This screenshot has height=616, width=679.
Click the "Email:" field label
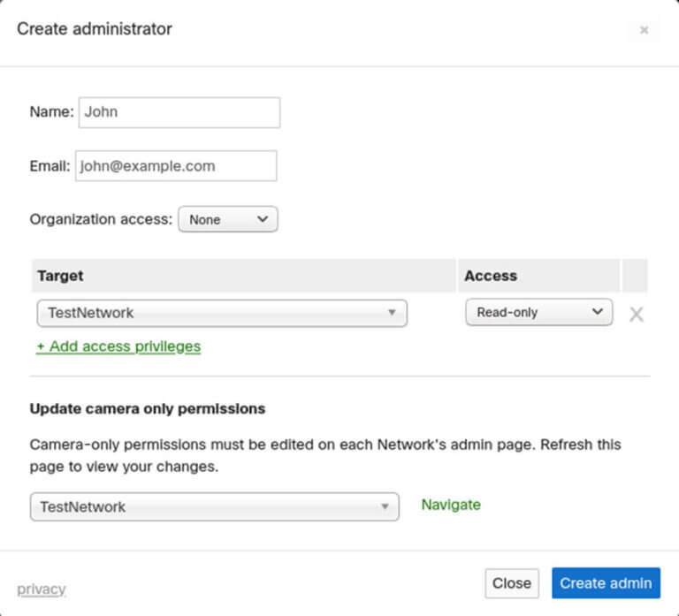click(50, 166)
